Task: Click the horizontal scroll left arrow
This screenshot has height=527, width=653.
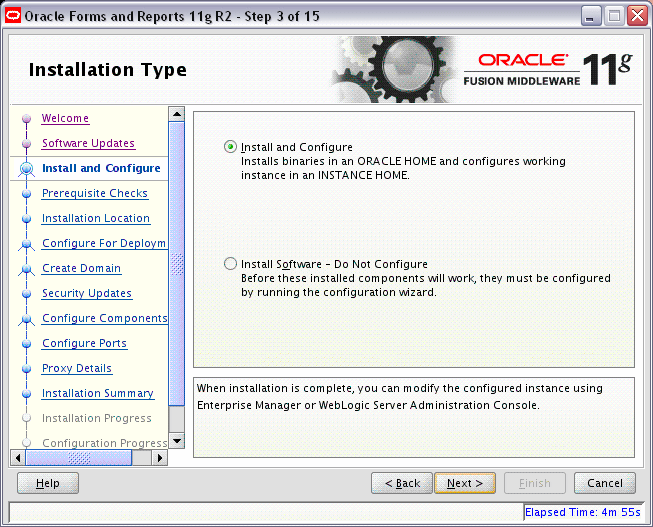Action: click(17, 457)
